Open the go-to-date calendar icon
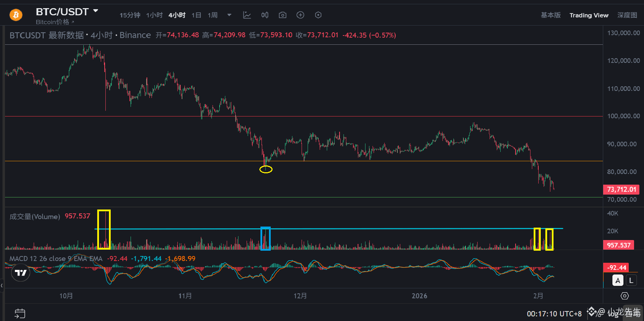This screenshot has width=644, height=321. tap(20, 313)
